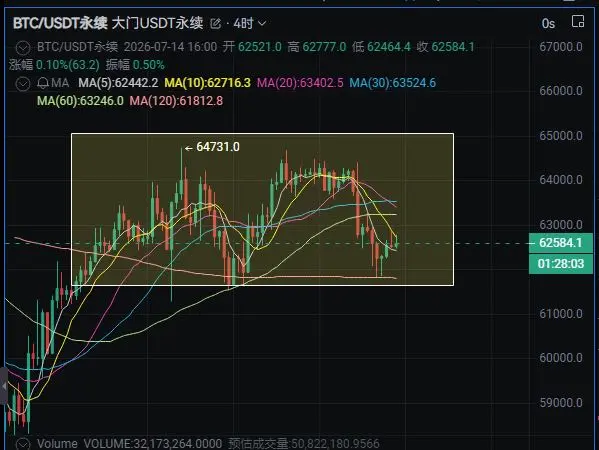Click the 涨幅 0.10%(63.2) change value
The image size is (599, 450).
(x=54, y=65)
